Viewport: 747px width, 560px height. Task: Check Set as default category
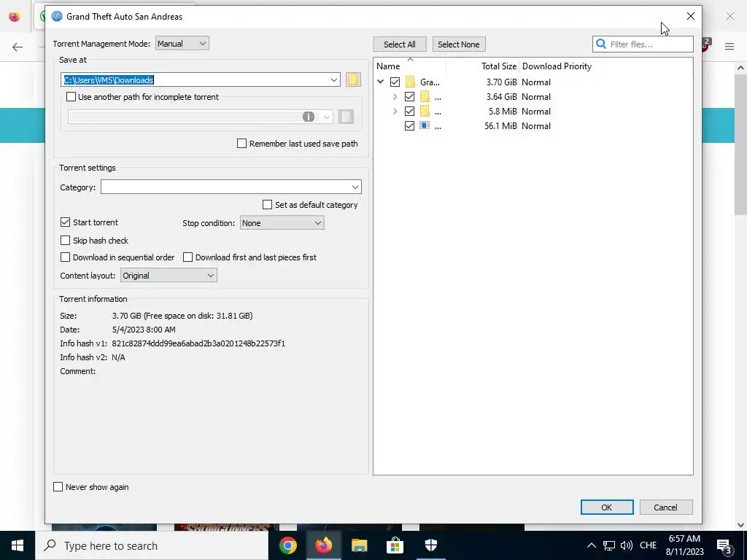coord(267,205)
